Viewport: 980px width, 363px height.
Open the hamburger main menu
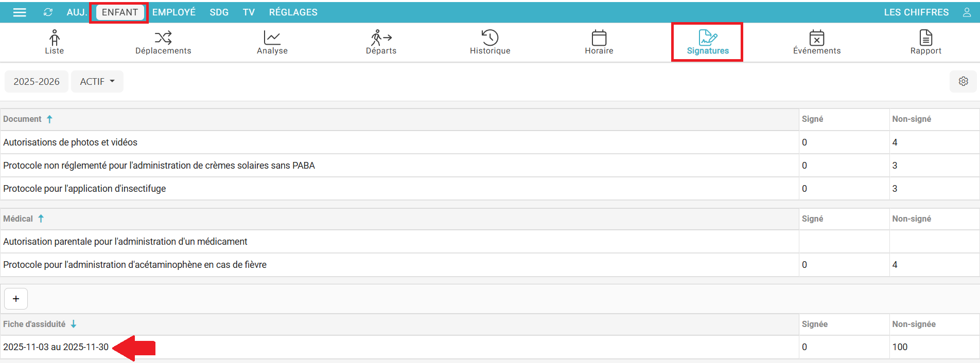(x=20, y=12)
